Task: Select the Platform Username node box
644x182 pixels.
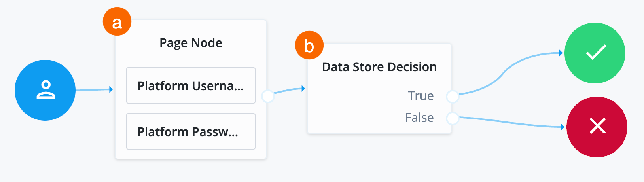Action: 191,85
